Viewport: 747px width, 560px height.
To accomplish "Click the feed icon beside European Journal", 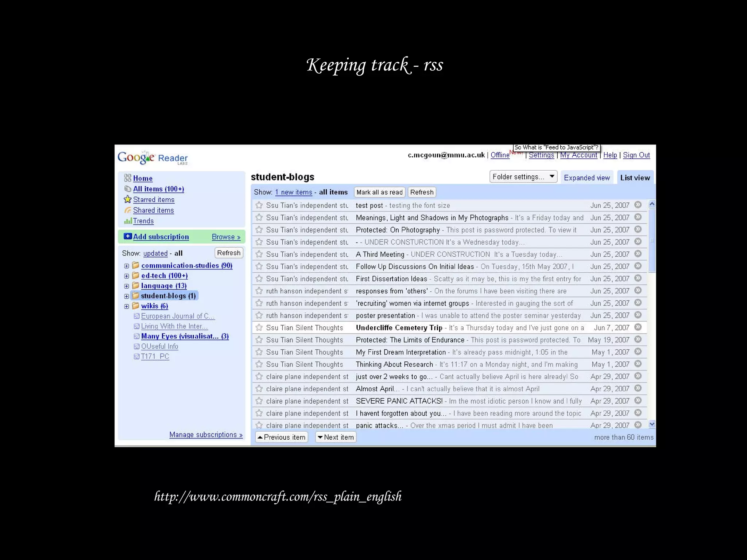I will pos(136,316).
